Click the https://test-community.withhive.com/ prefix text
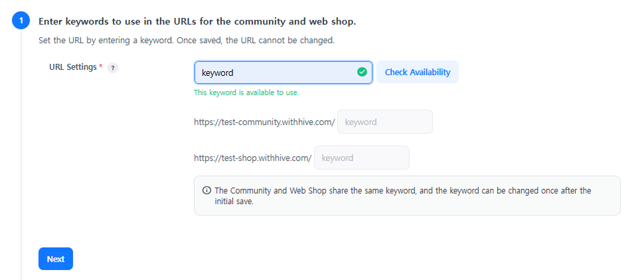 tap(264, 122)
